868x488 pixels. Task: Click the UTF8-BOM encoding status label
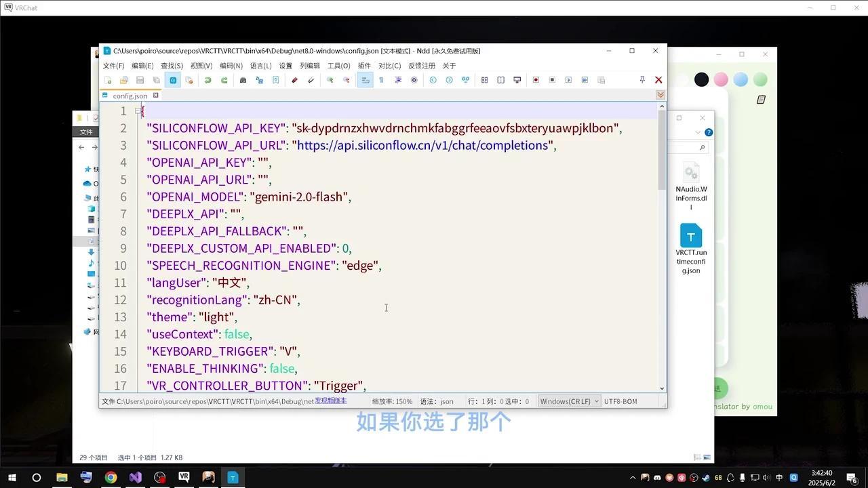(620, 401)
